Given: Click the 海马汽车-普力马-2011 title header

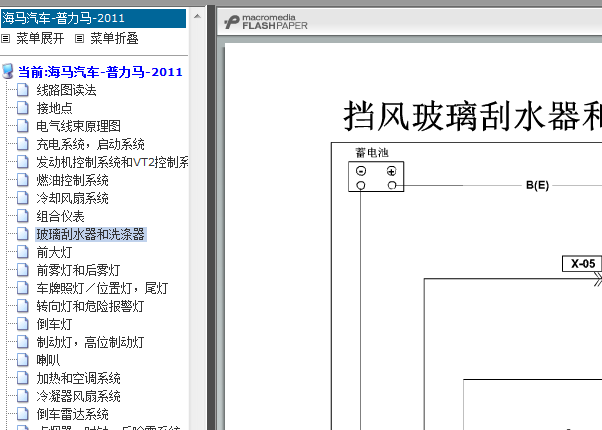Looking at the screenshot, I should click(x=93, y=18).
